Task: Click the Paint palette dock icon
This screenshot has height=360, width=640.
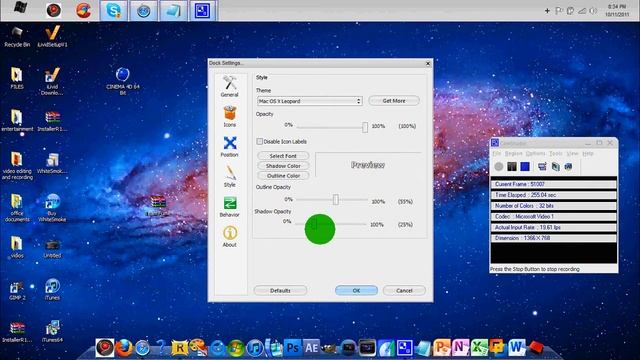Action: [x=198, y=347]
